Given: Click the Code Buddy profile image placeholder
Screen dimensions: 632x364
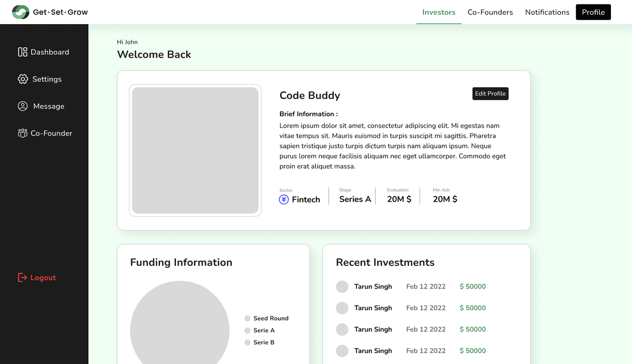Looking at the screenshot, I should [195, 150].
